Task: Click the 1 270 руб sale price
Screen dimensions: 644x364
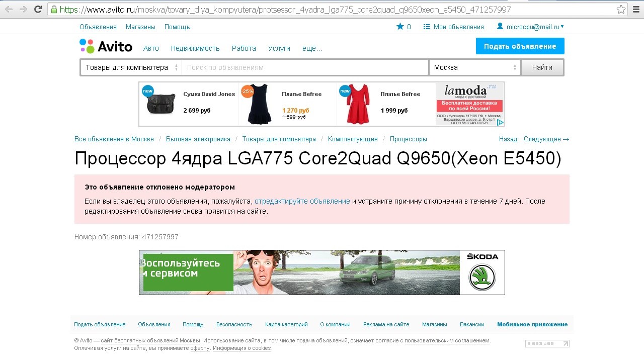Action: 295,110
